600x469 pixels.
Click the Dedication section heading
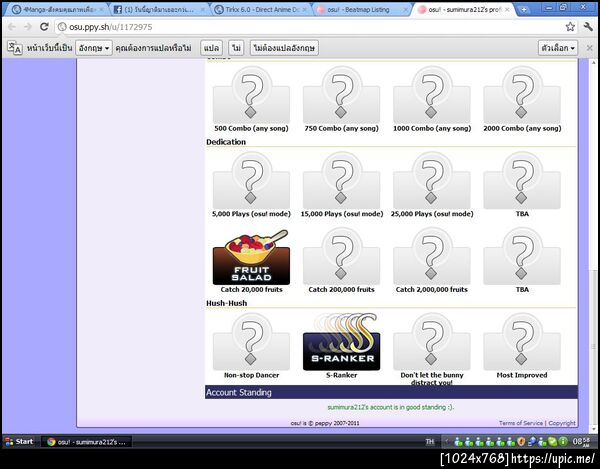226,142
